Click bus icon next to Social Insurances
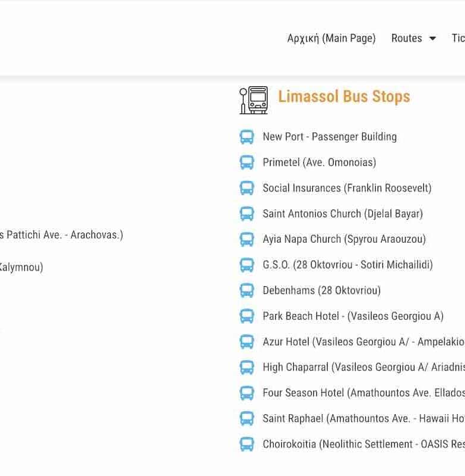Image resolution: width=465 pixels, height=476 pixels. pos(247,188)
